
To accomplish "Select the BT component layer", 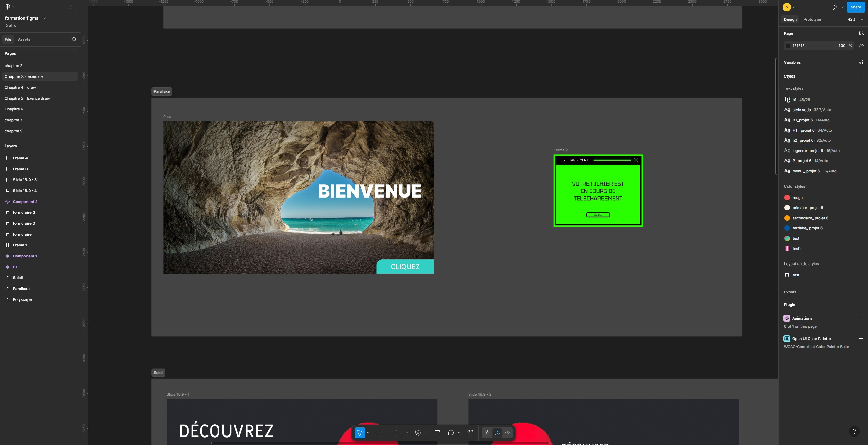I will [15, 267].
